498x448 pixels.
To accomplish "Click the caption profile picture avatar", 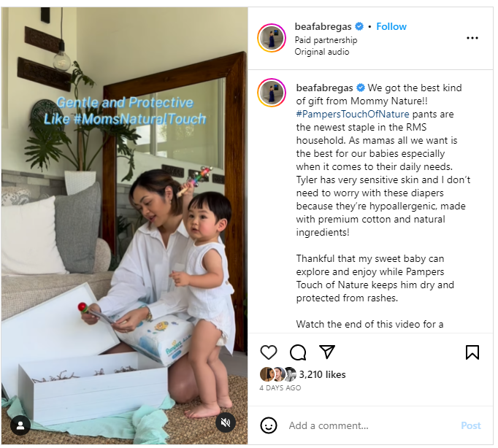I will [x=272, y=93].
